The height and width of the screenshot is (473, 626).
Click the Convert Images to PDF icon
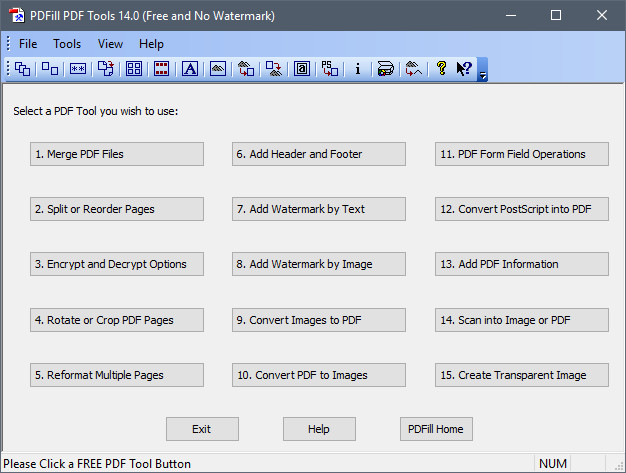(246, 69)
